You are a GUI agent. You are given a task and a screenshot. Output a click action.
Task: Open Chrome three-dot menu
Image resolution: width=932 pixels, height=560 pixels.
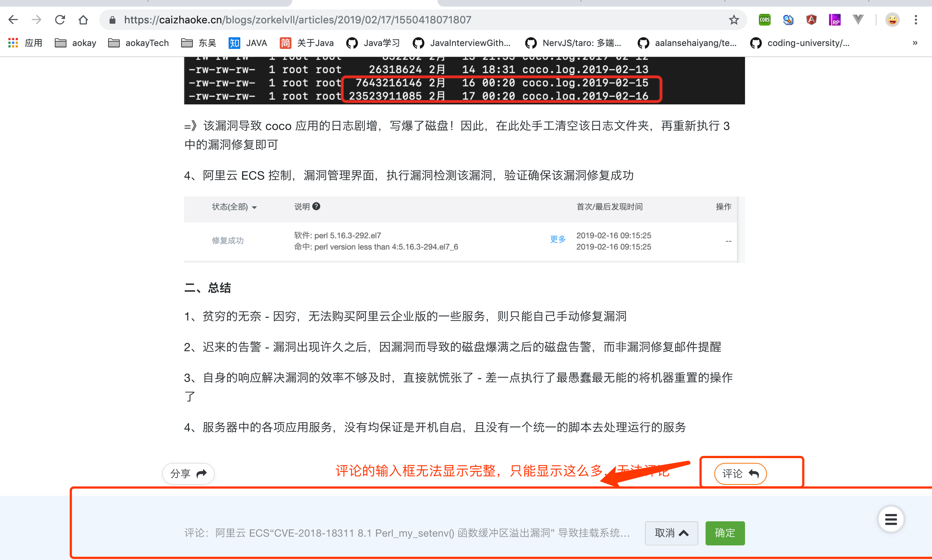[x=916, y=20]
